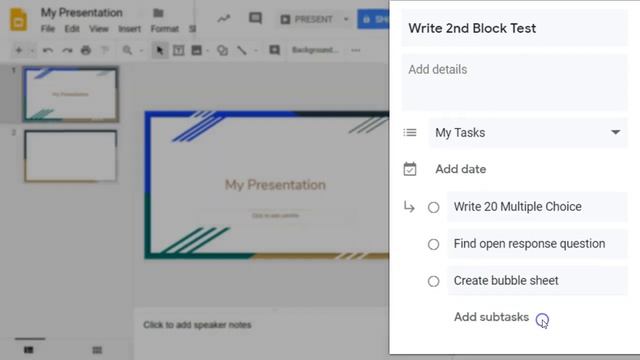Edit the task title Write 2nd Block Test
The image size is (640, 360).
[514, 29]
